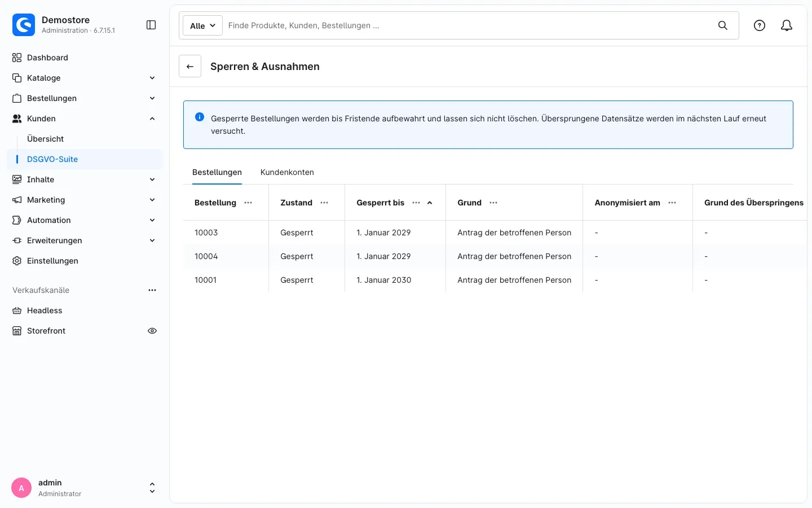
Task: Toggle Storefront visibility eye icon
Action: pos(152,331)
